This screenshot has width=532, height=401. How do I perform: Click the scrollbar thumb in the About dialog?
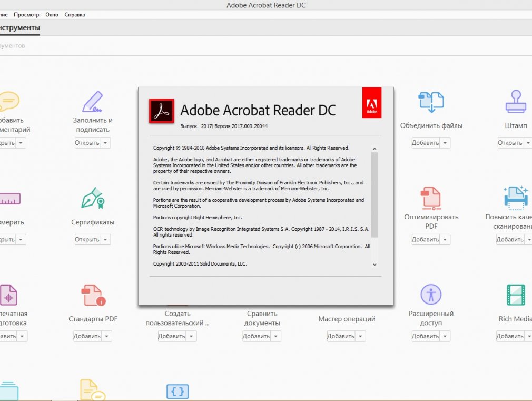(375, 195)
